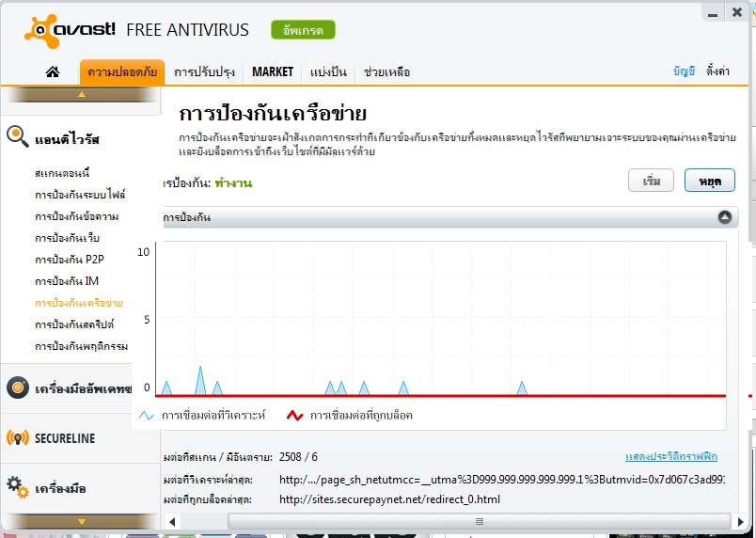
Task: Open the เครื่องมืออัพเดทซอฟต์แวร์ section
Action: [x=83, y=388]
